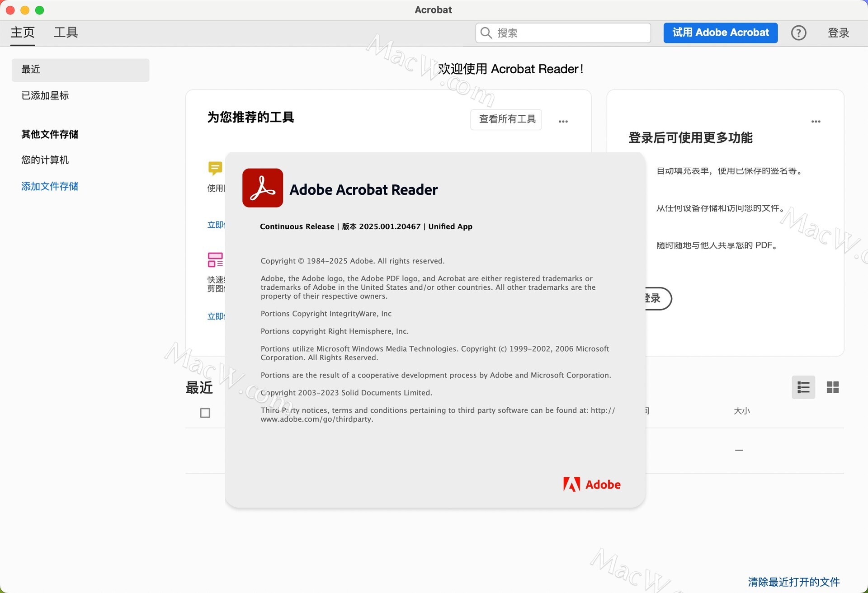Click the pink form tool icon
Viewport: 868px width, 593px height.
215,260
